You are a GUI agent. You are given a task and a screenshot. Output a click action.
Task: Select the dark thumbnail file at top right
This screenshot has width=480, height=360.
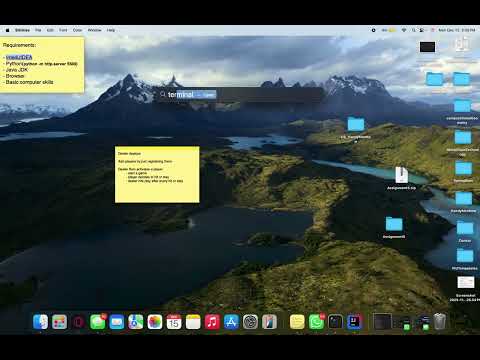[x=427, y=47]
